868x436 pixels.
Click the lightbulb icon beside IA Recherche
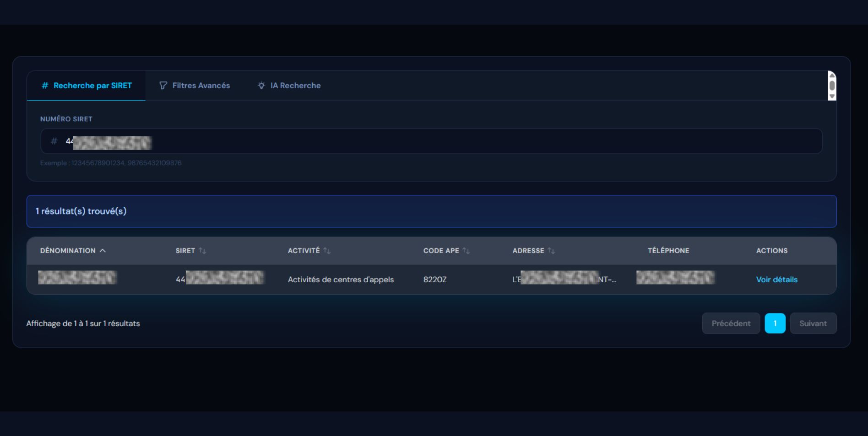click(x=261, y=86)
